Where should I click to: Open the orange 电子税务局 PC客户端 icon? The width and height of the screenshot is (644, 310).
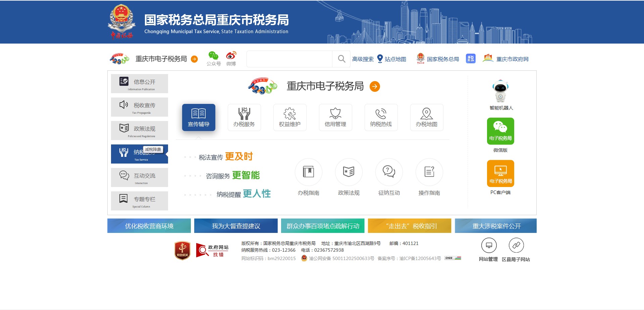coord(500,173)
